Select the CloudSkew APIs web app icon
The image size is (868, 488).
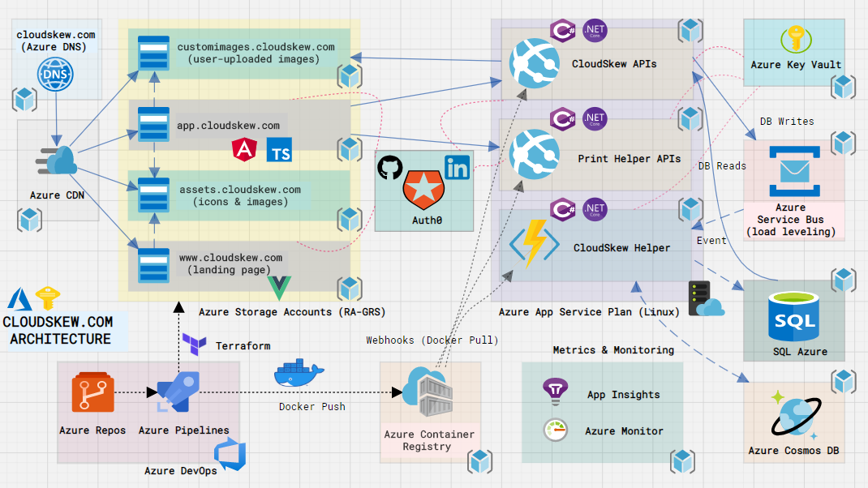click(535, 63)
